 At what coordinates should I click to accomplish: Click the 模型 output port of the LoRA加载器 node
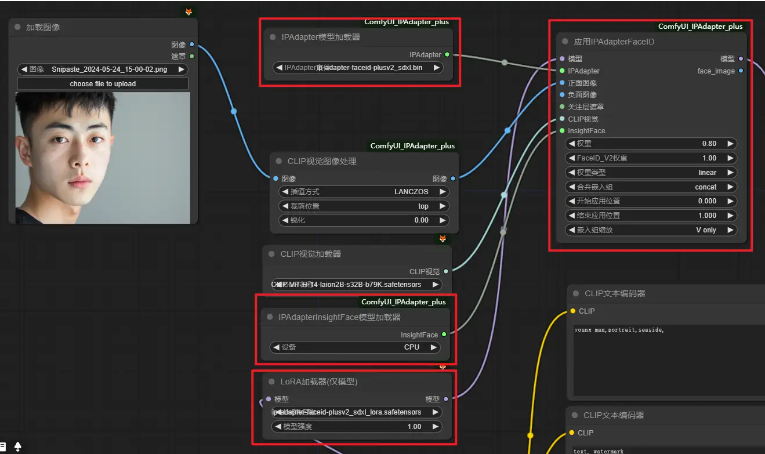pyautogui.click(x=445, y=399)
